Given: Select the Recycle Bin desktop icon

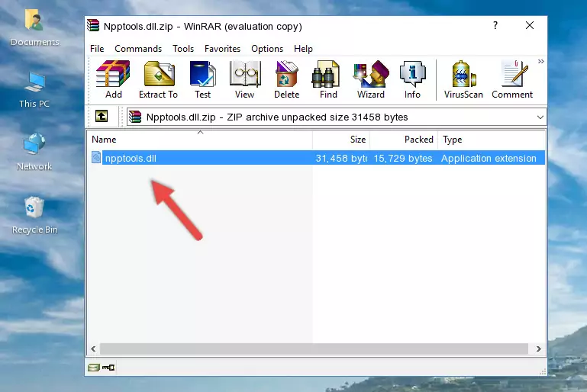Looking at the screenshot, I should [34, 216].
